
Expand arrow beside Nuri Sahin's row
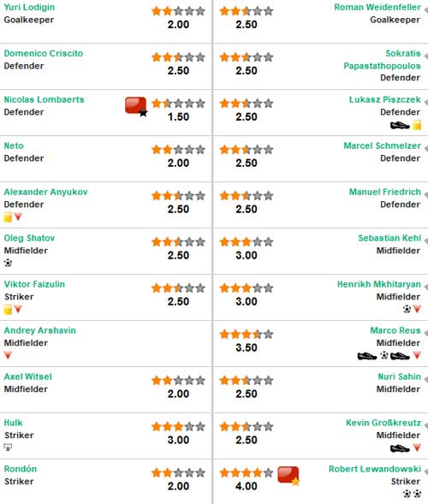tap(426, 379)
